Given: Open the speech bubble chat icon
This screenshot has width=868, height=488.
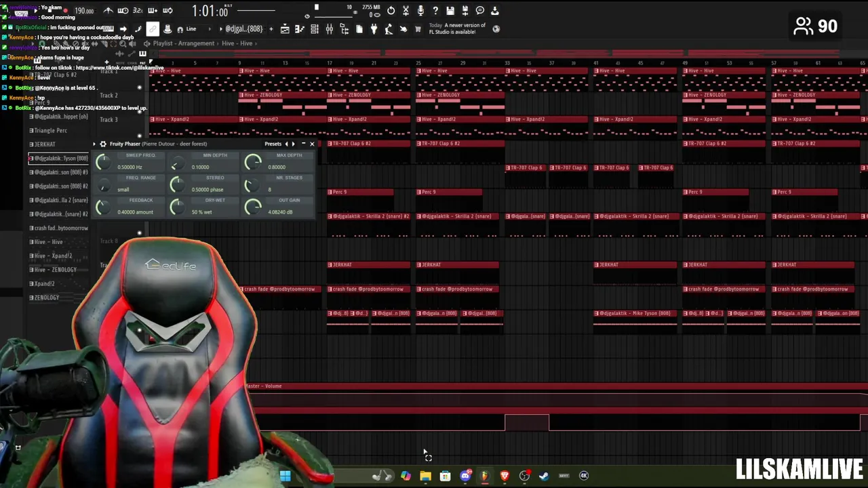Looking at the screenshot, I should point(480,11).
